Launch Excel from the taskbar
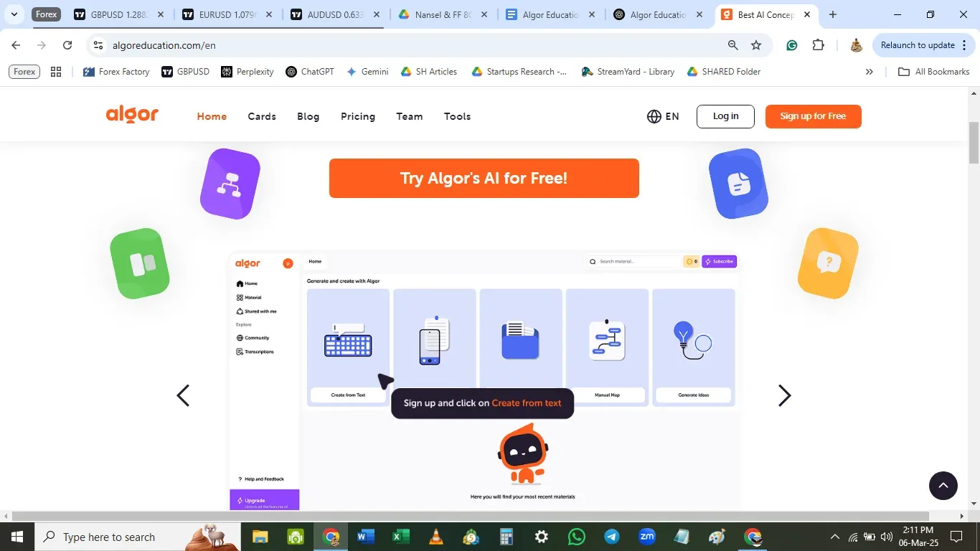Viewport: 980px width, 551px height. pos(400,537)
